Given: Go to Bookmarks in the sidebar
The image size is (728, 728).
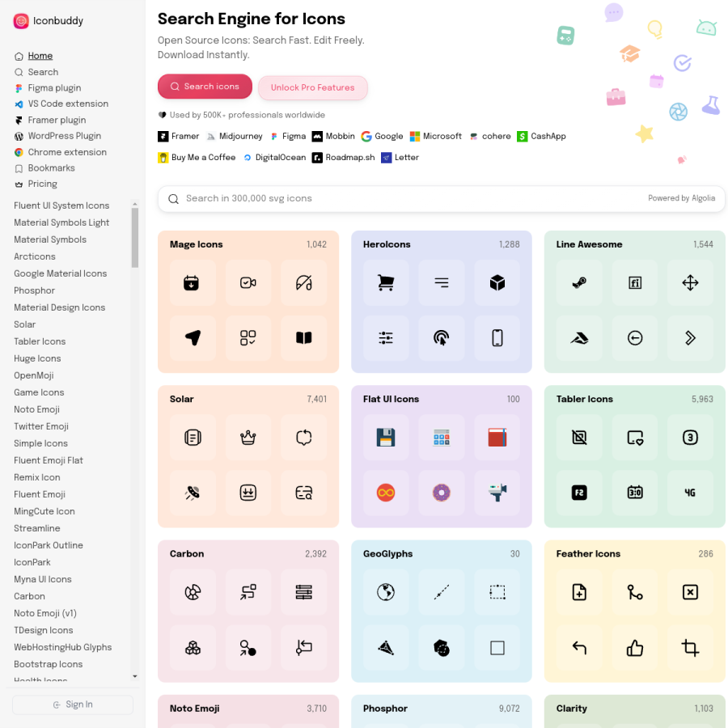Looking at the screenshot, I should click(x=51, y=168).
